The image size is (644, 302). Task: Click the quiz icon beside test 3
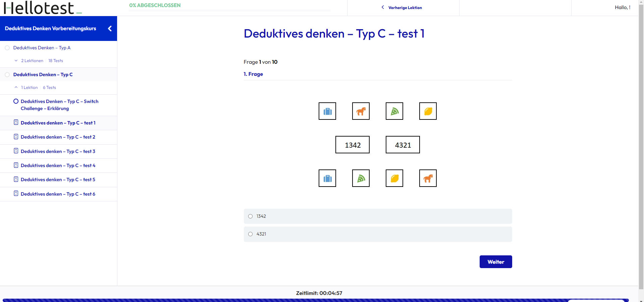tap(16, 151)
